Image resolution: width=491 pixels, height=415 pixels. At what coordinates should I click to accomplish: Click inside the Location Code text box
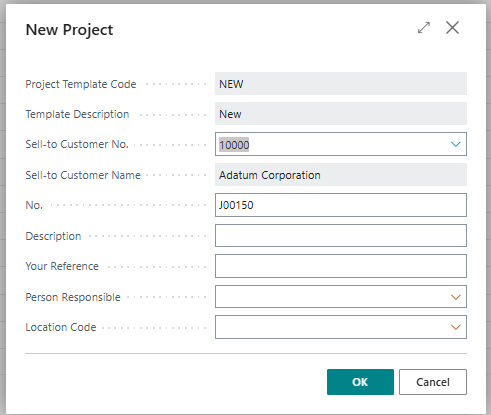click(332, 327)
